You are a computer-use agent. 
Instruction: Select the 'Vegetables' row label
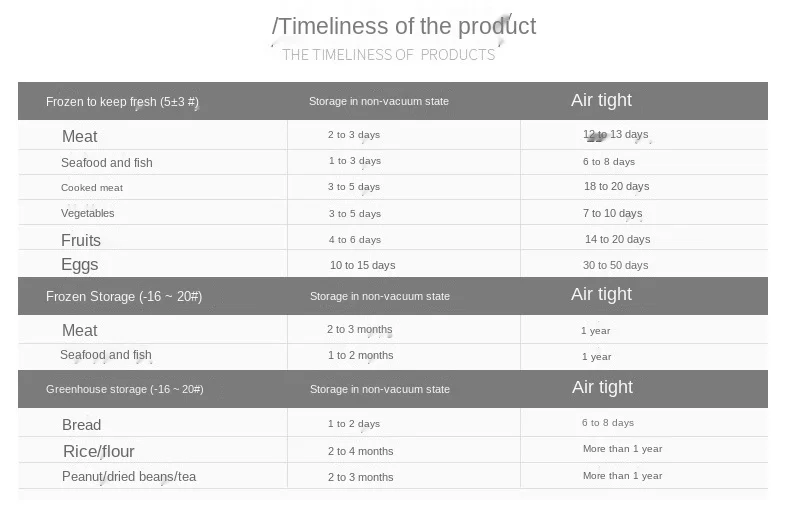pyautogui.click(x=88, y=213)
